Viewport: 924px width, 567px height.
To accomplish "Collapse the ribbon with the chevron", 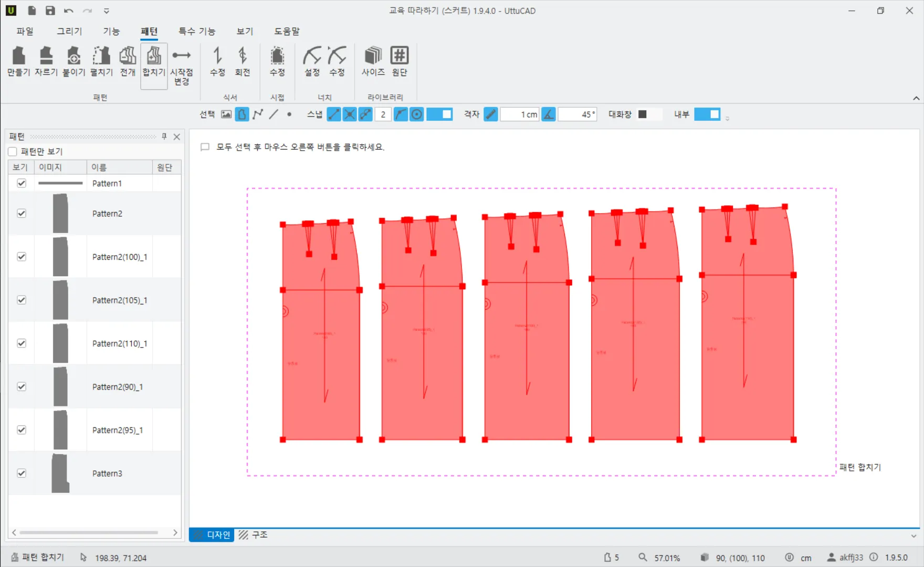I will coord(916,98).
